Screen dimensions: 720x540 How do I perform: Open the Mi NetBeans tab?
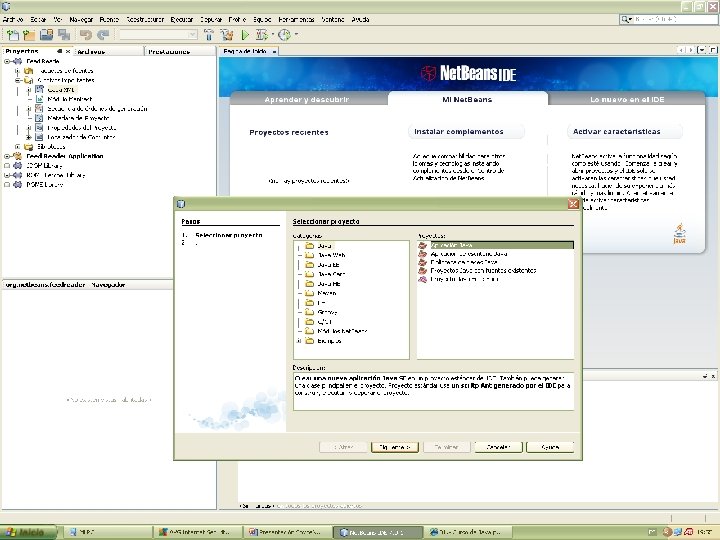(467, 99)
